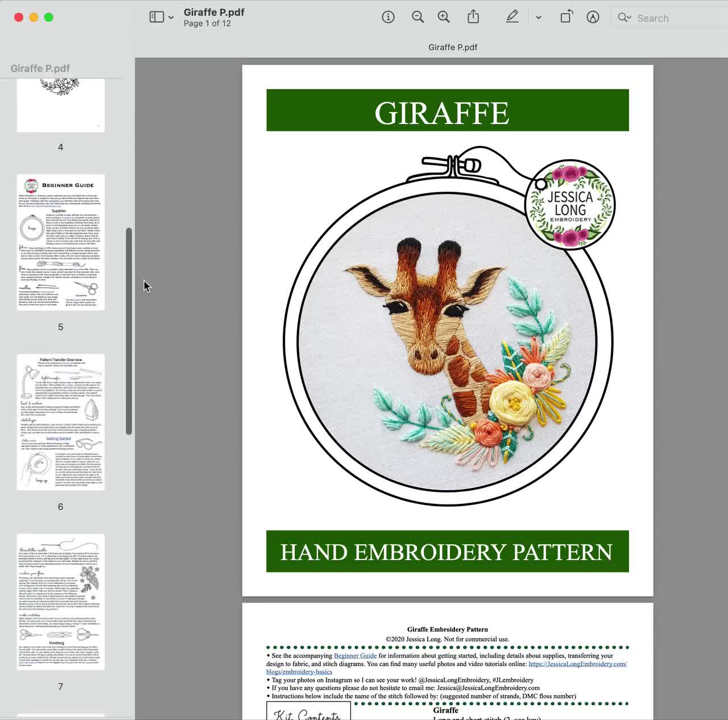This screenshot has height=720, width=728.
Task: Click the page number 6 label
Action: [60, 507]
